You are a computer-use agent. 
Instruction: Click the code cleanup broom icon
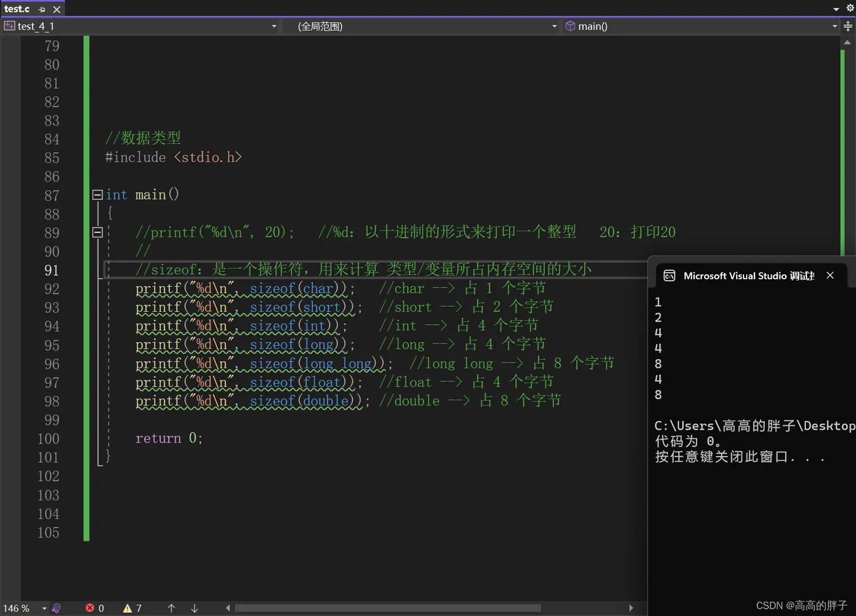point(56,608)
